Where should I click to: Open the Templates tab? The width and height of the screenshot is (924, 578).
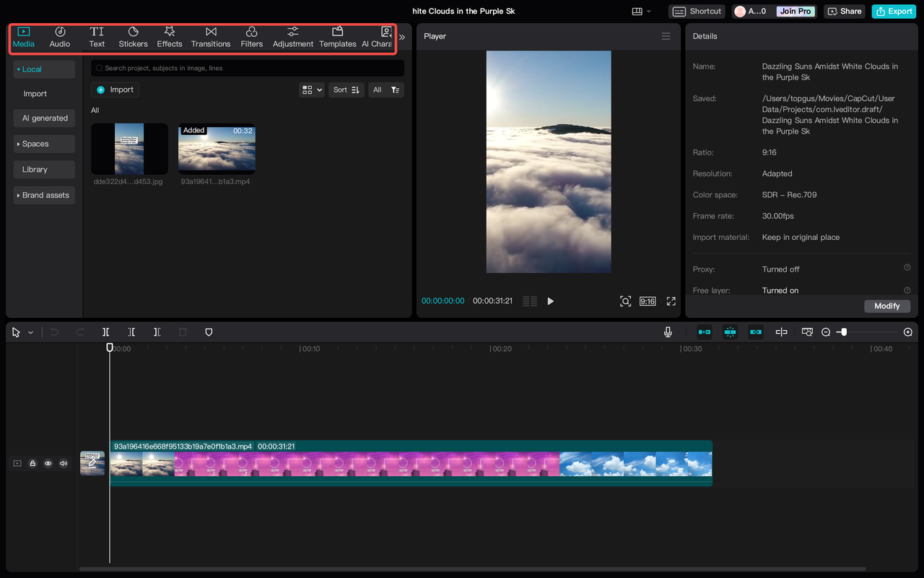(x=337, y=36)
